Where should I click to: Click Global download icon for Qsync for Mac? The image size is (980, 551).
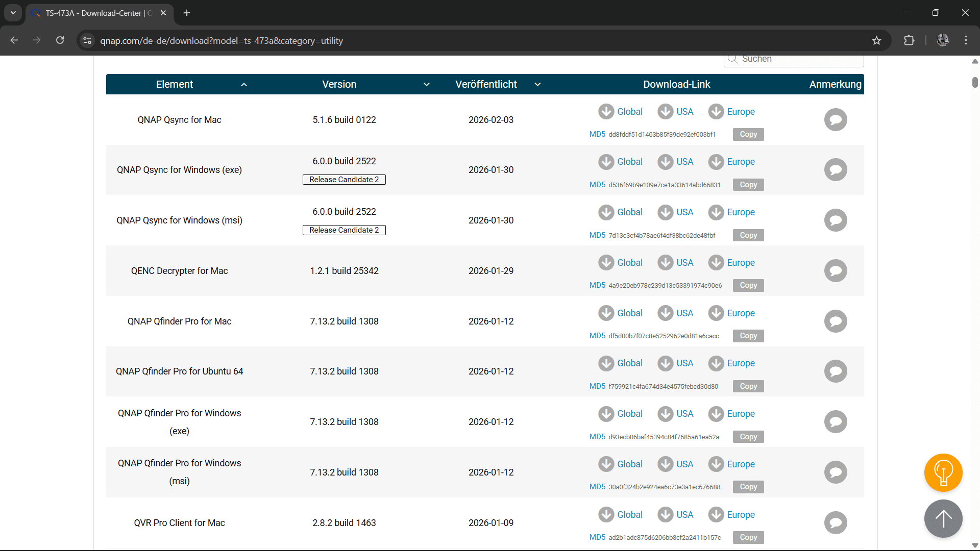click(606, 111)
